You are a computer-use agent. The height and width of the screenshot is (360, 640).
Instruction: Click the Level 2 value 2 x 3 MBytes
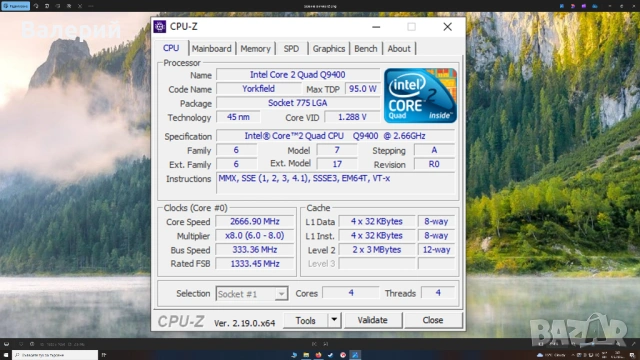click(377, 250)
